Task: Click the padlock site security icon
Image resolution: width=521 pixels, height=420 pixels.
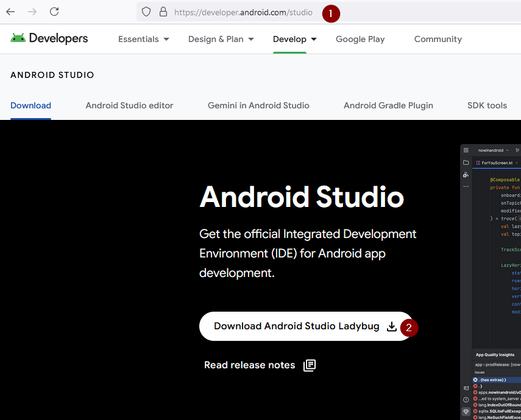Action: (163, 12)
